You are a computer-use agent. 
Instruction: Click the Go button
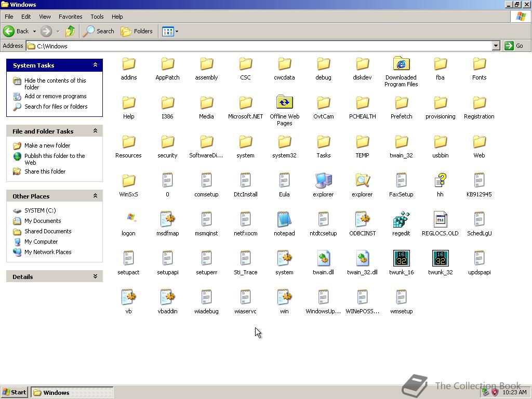point(514,46)
